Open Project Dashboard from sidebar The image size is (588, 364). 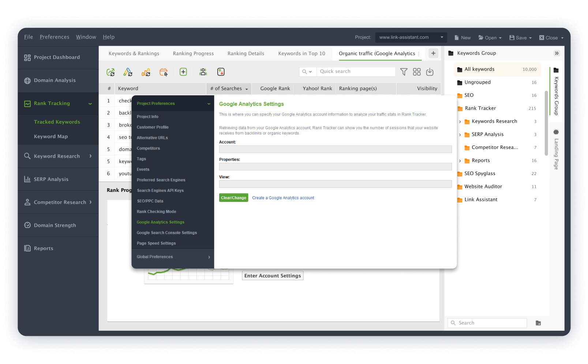pos(58,57)
